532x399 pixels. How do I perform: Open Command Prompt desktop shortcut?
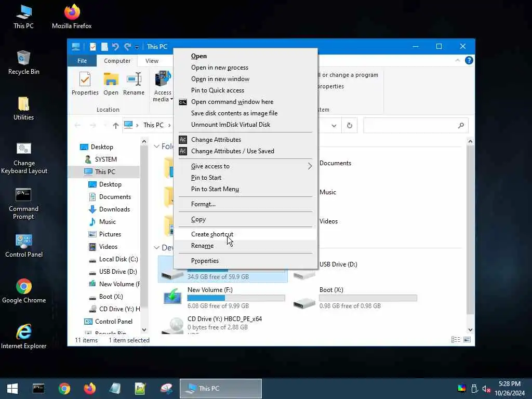click(x=23, y=204)
